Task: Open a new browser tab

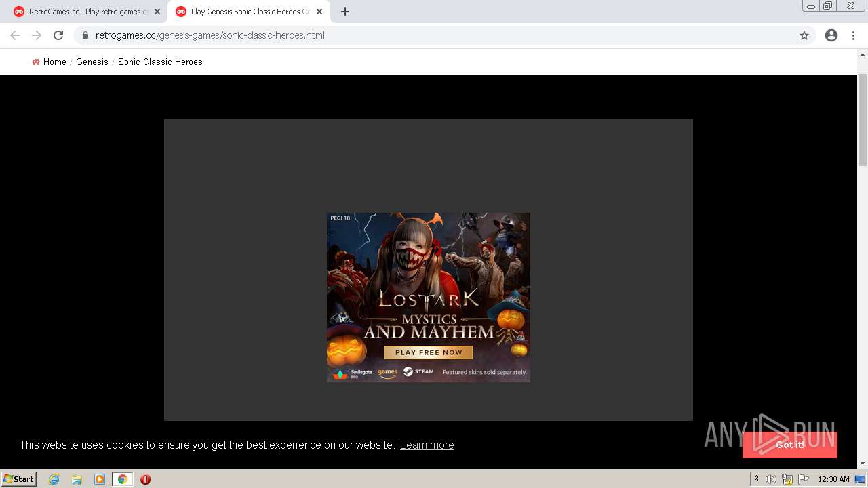Action: pos(345,12)
